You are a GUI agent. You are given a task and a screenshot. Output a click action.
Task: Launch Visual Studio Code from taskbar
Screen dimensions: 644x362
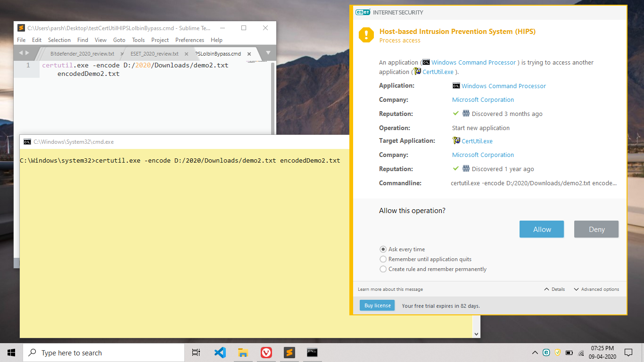220,353
